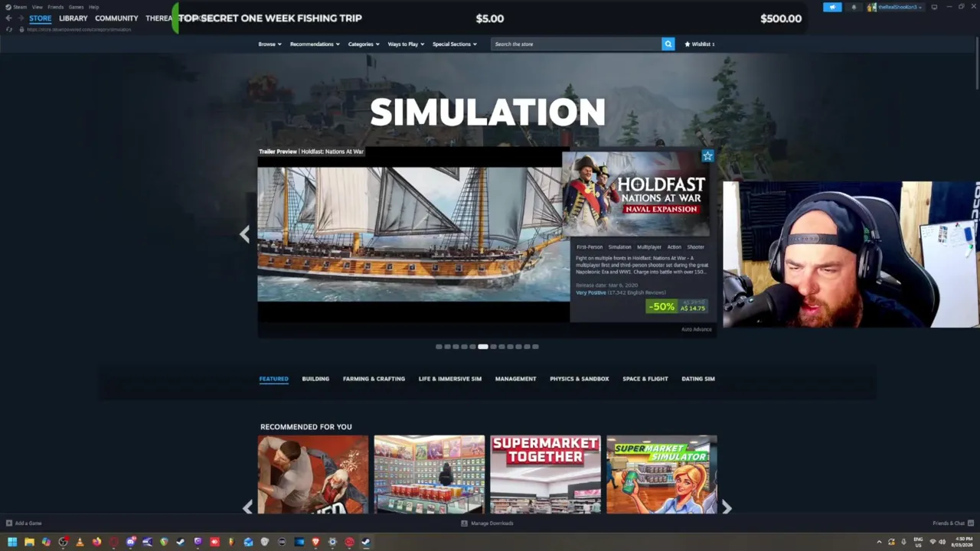Open the Help menu

pyautogui.click(x=93, y=7)
